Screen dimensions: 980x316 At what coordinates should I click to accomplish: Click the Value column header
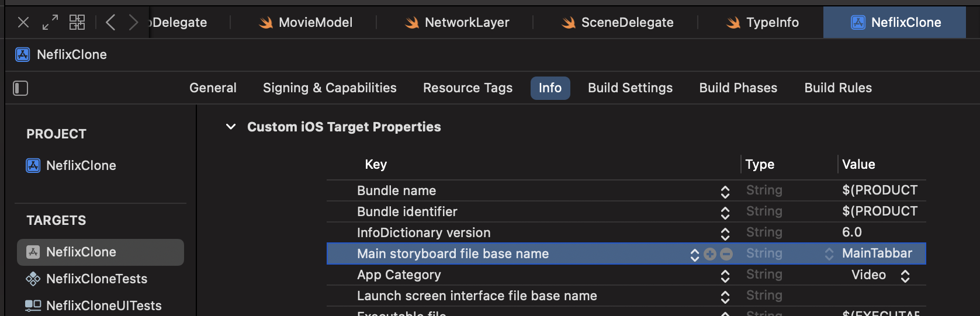coord(858,164)
